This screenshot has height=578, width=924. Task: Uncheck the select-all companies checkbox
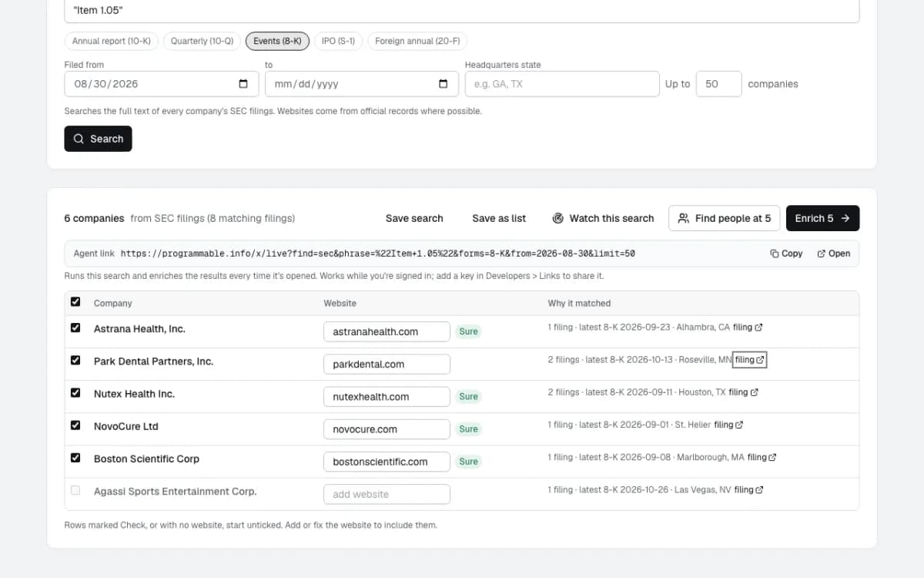[75, 302]
